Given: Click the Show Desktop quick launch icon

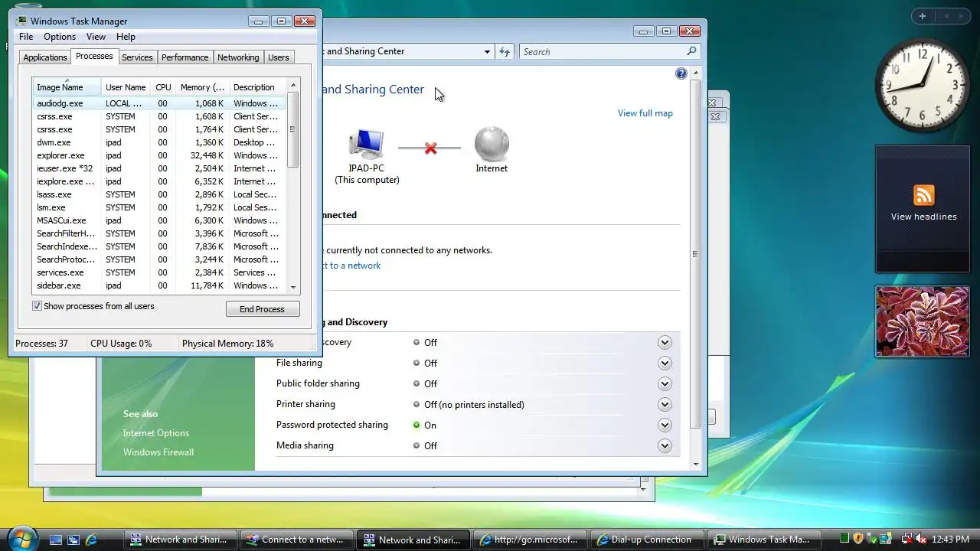Looking at the screenshot, I should point(56,540).
